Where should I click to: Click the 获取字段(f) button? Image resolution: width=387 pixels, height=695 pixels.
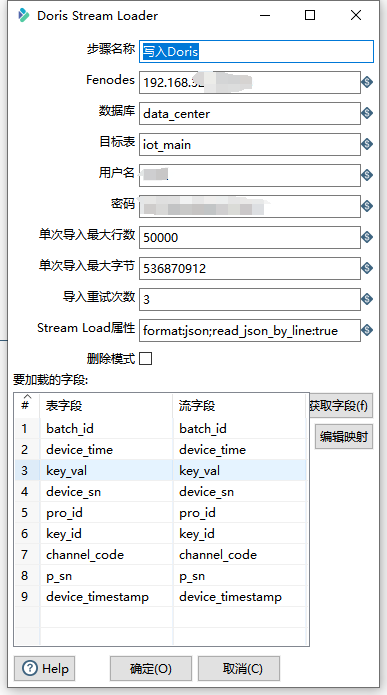(340, 406)
